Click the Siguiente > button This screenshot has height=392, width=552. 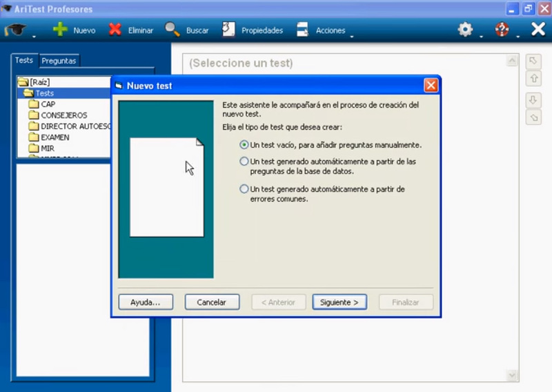[339, 302]
